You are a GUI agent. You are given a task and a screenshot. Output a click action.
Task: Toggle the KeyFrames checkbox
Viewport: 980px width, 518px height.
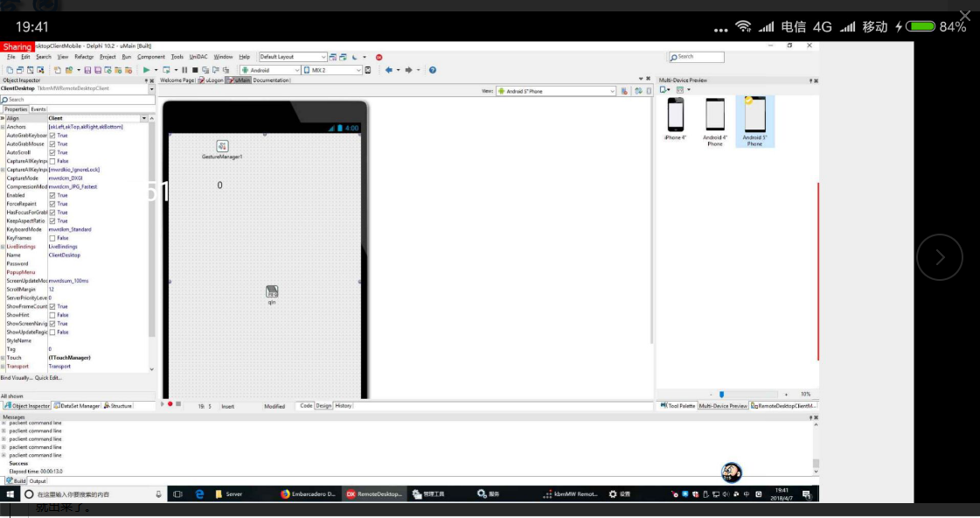(x=52, y=238)
